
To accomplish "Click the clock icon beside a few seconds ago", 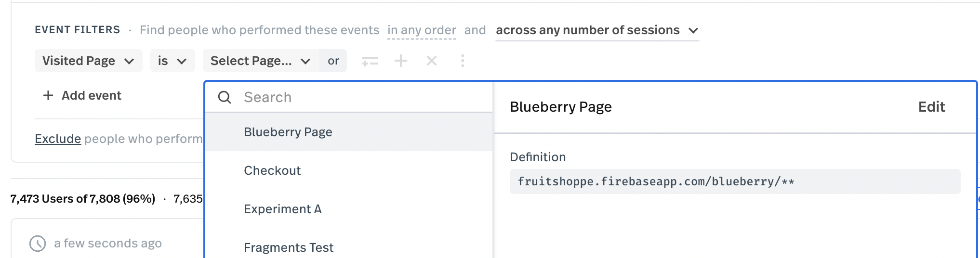I will [38, 244].
